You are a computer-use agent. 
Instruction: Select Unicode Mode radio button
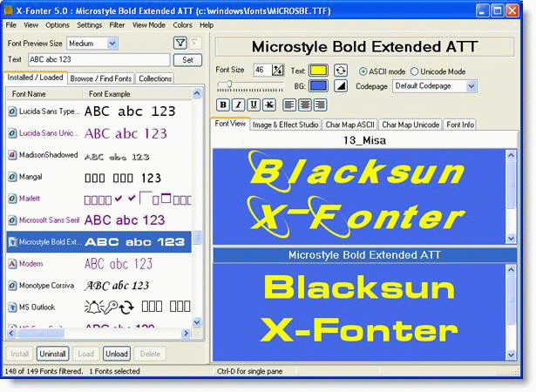(x=438, y=71)
